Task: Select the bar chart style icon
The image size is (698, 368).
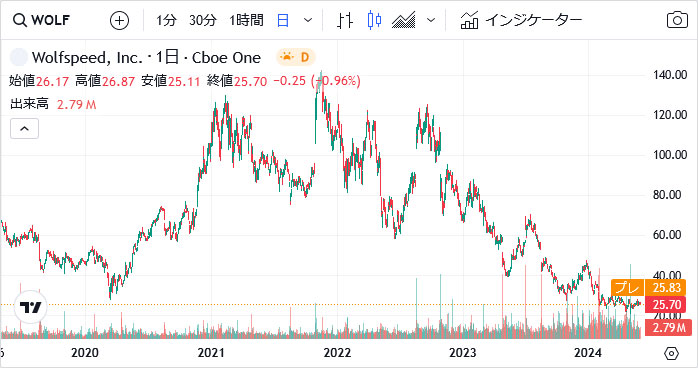Action: 345,20
